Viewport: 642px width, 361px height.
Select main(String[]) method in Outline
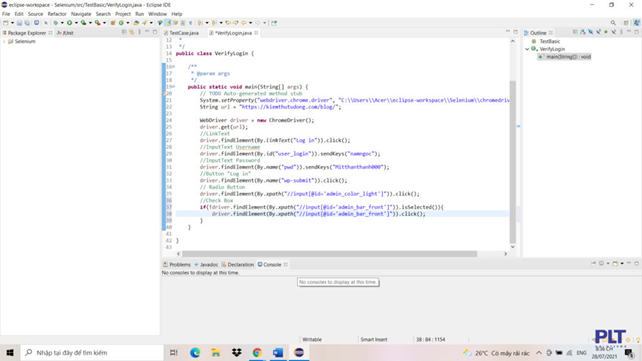[565, 57]
